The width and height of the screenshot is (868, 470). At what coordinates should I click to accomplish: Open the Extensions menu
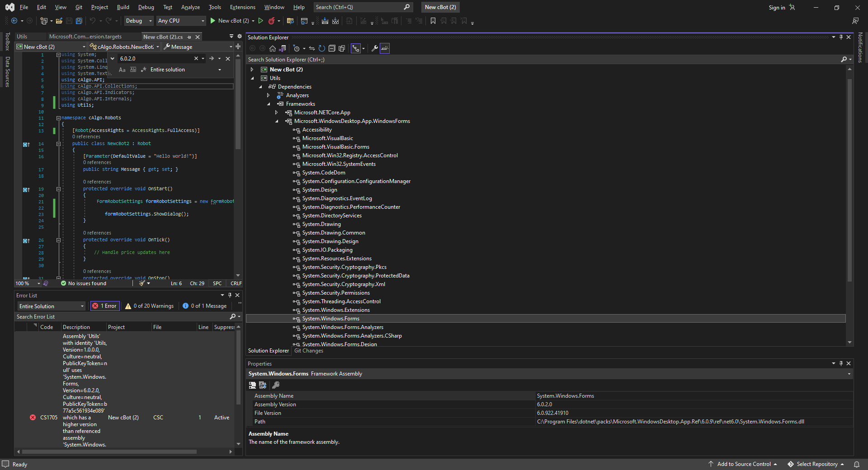pos(242,7)
